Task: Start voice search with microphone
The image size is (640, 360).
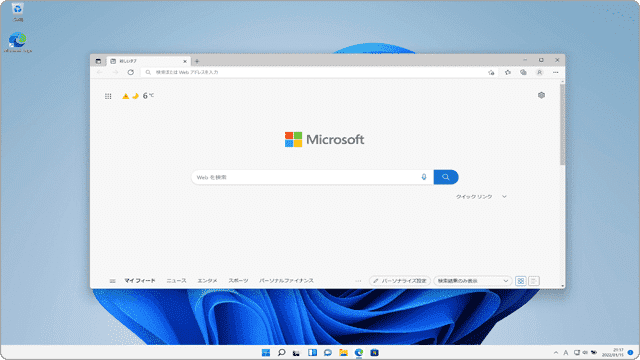Action: click(424, 177)
